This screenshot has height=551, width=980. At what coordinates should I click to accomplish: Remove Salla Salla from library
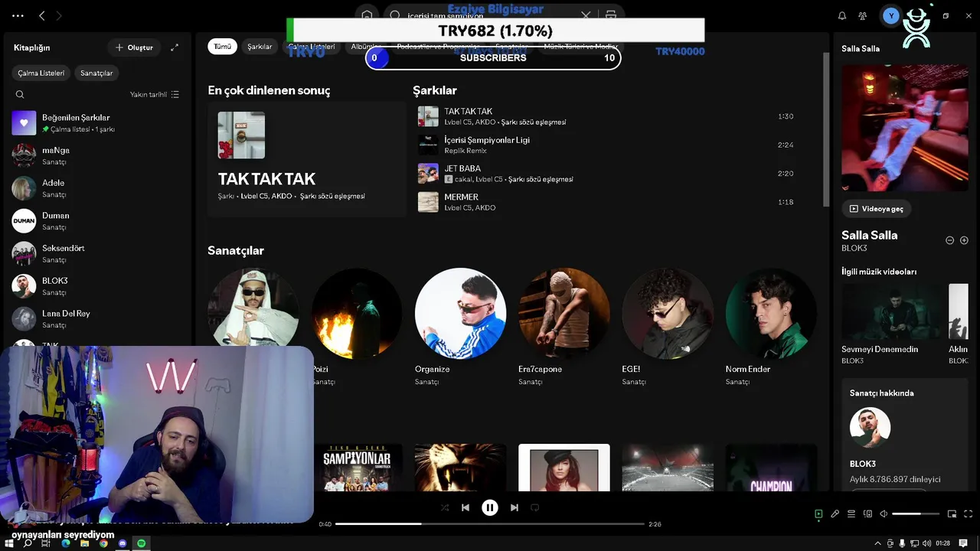click(x=949, y=240)
